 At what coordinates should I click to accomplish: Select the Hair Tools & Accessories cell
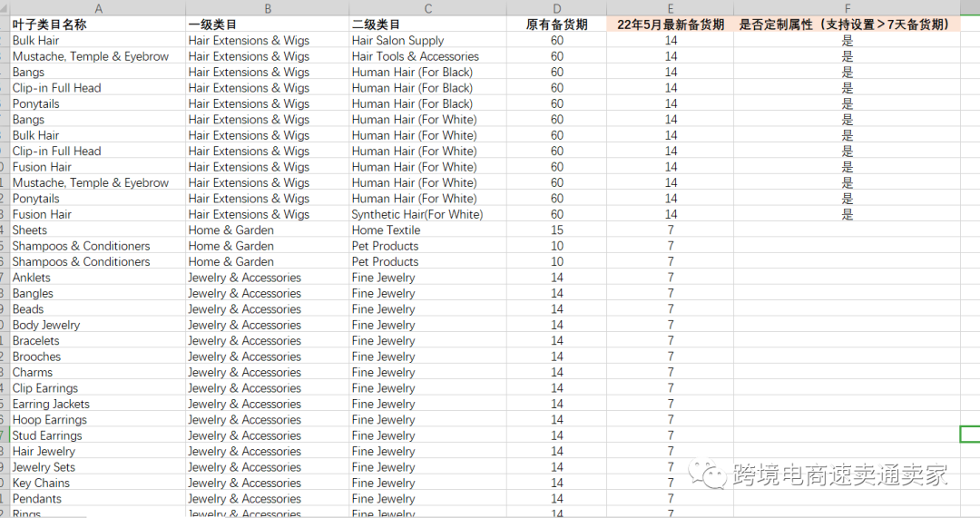pos(427,56)
